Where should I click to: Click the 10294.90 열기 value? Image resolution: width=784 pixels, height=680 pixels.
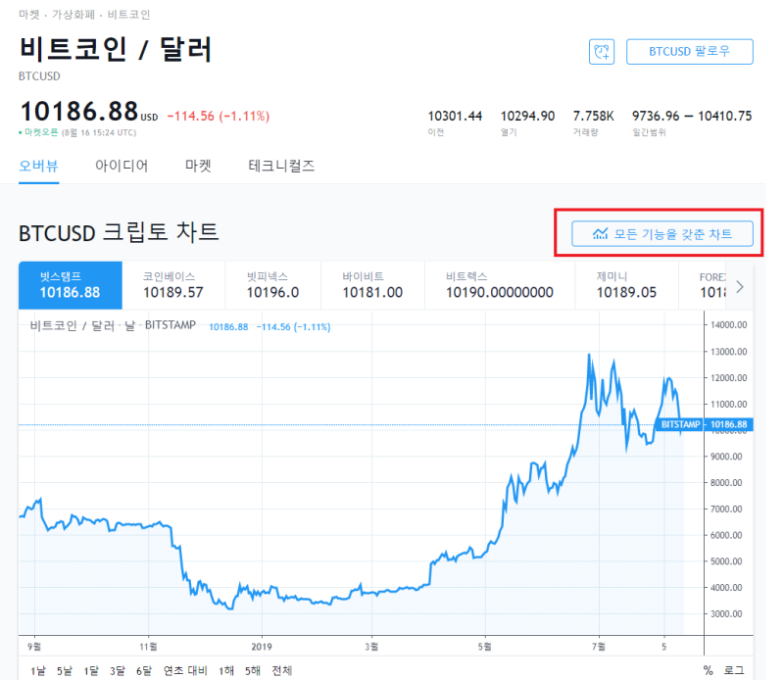527,116
